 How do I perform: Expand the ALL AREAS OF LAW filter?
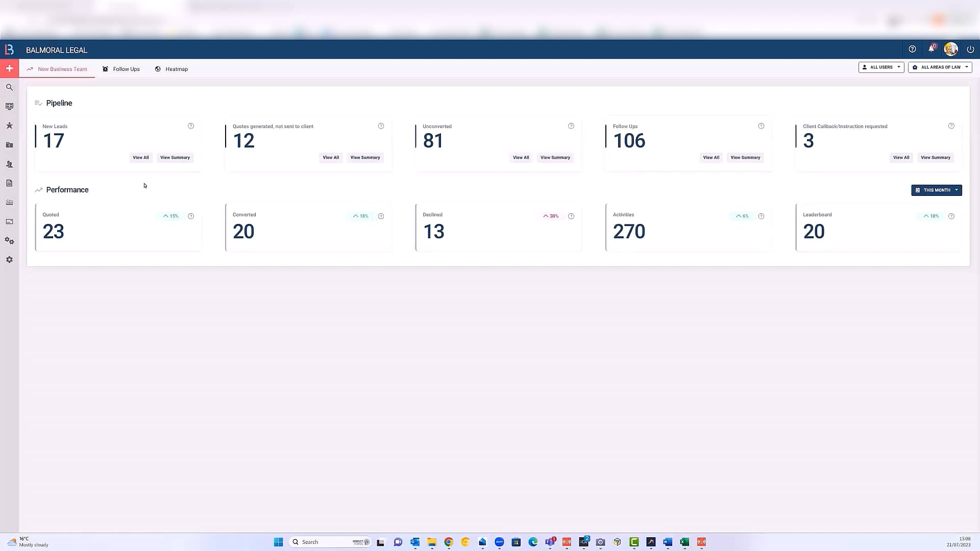940,67
